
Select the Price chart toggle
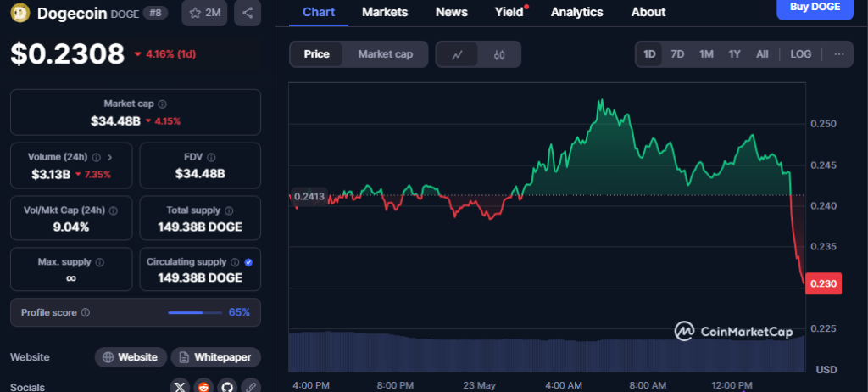[316, 54]
